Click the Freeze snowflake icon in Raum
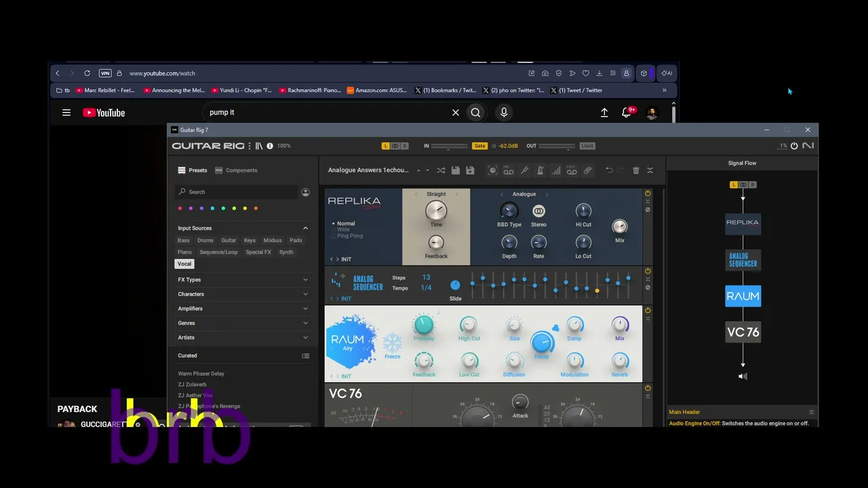Viewport: 868px width, 488px height. 392,343
